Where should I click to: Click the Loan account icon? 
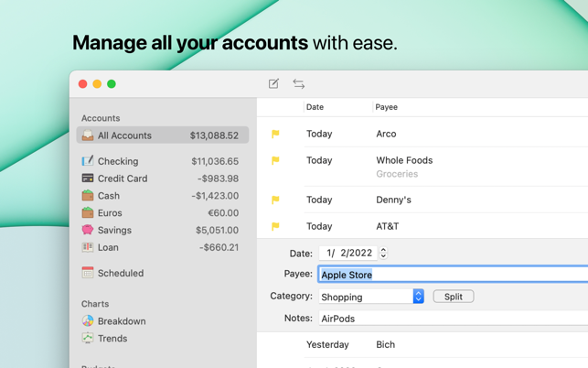click(x=88, y=247)
